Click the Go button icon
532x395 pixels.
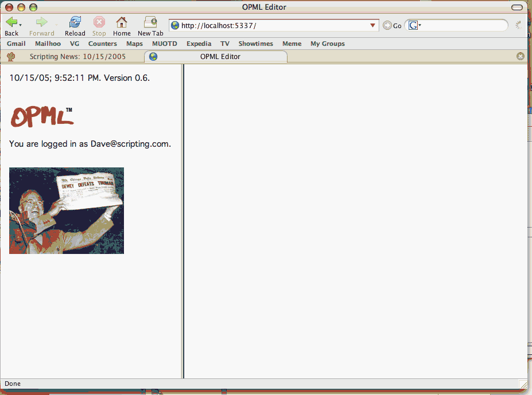pos(387,26)
